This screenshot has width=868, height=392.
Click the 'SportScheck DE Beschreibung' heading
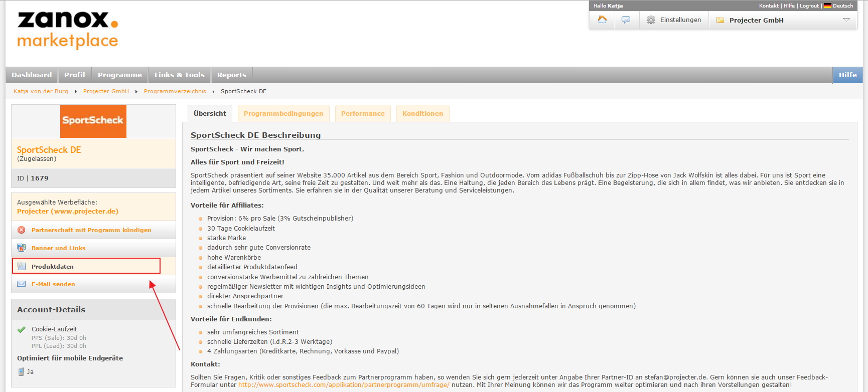tap(255, 135)
